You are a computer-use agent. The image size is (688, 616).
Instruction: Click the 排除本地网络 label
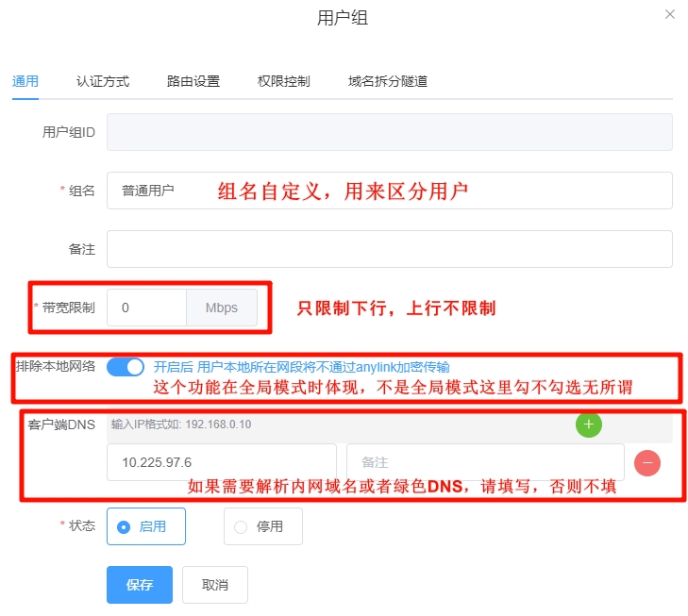tap(56, 366)
